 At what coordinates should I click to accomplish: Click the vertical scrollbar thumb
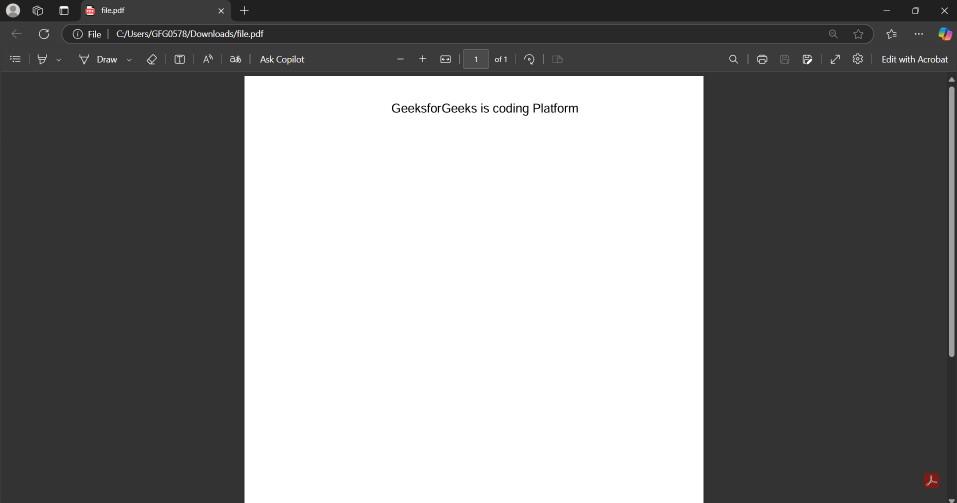952,221
